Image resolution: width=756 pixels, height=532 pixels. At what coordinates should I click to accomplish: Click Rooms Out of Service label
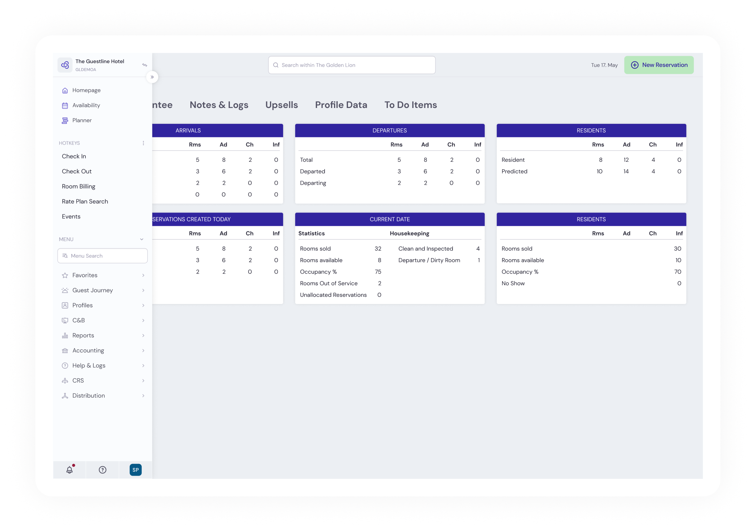(329, 284)
